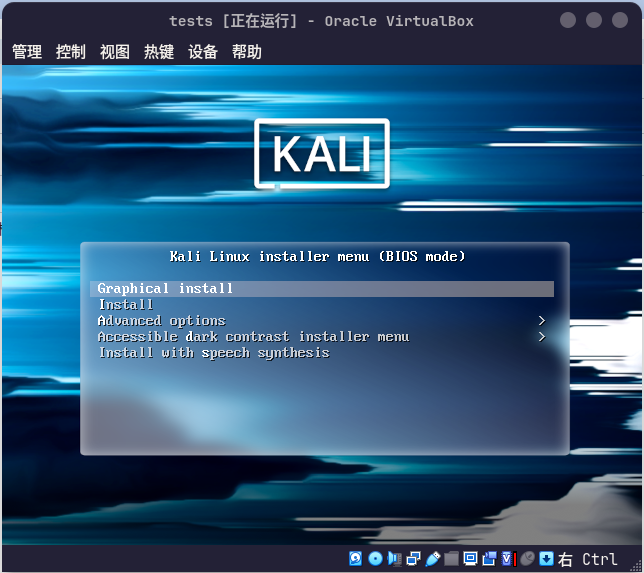
Task: Expand Accessible dark contrast menu arrow
Action: tap(542, 337)
